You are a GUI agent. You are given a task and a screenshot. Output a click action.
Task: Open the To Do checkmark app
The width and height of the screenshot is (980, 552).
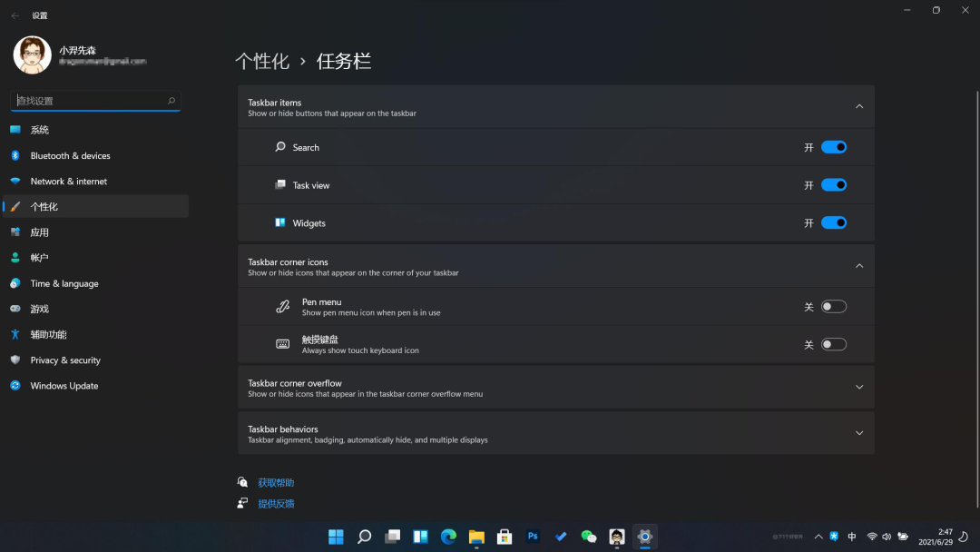click(x=561, y=537)
